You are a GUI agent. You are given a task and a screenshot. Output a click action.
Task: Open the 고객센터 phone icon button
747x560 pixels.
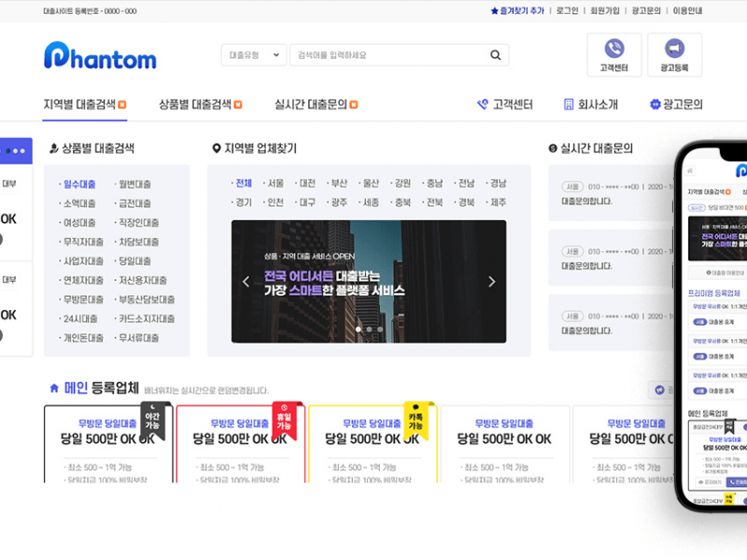(x=614, y=55)
